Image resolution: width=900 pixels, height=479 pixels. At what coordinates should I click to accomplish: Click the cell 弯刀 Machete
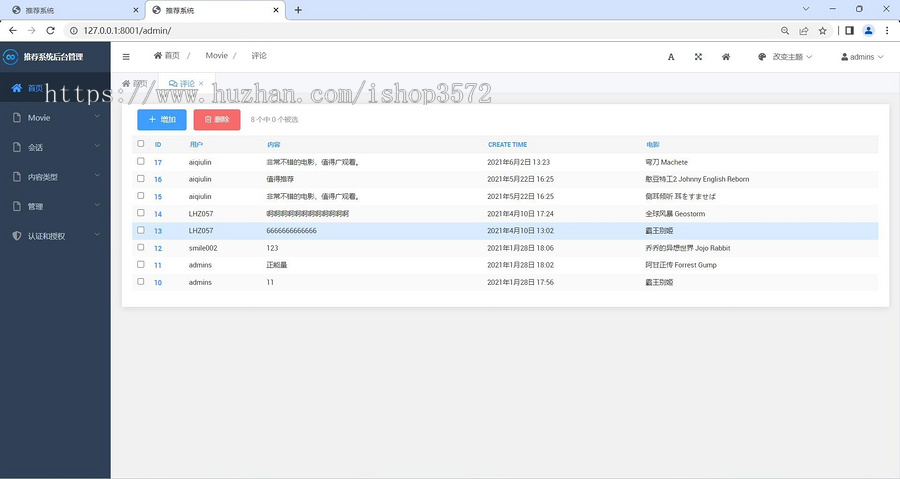(x=666, y=162)
